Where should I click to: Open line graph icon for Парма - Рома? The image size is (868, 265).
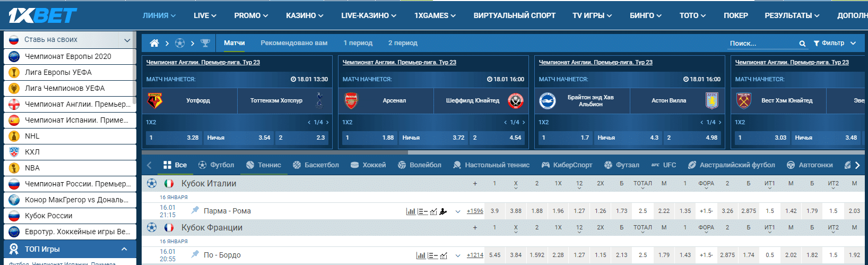coord(433,211)
